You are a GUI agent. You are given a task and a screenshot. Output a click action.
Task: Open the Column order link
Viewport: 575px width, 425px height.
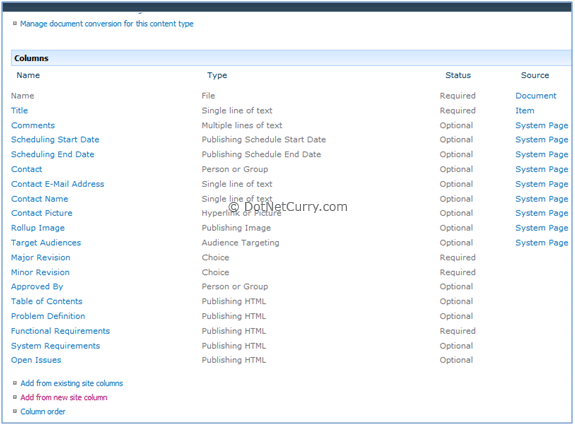click(x=43, y=411)
